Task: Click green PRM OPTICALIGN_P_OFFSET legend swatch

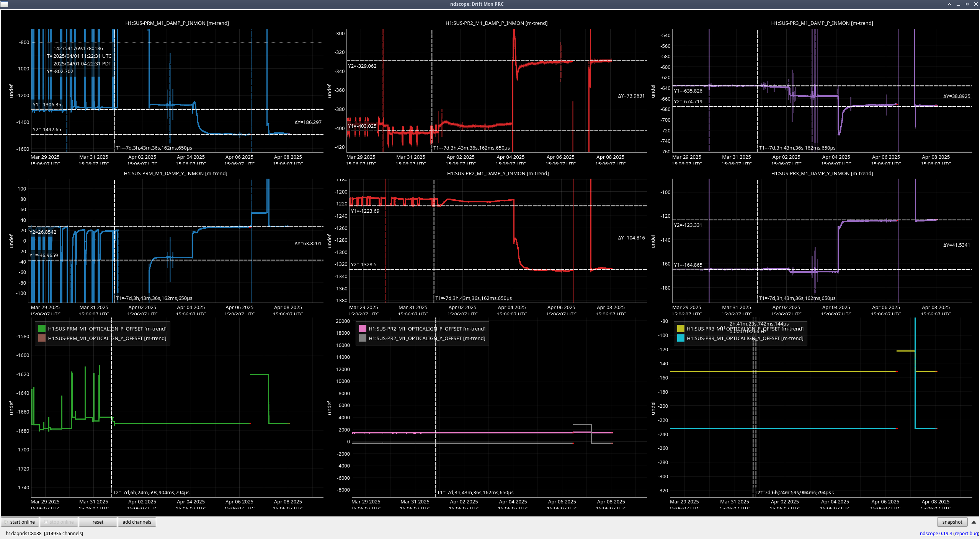Action: pos(42,329)
